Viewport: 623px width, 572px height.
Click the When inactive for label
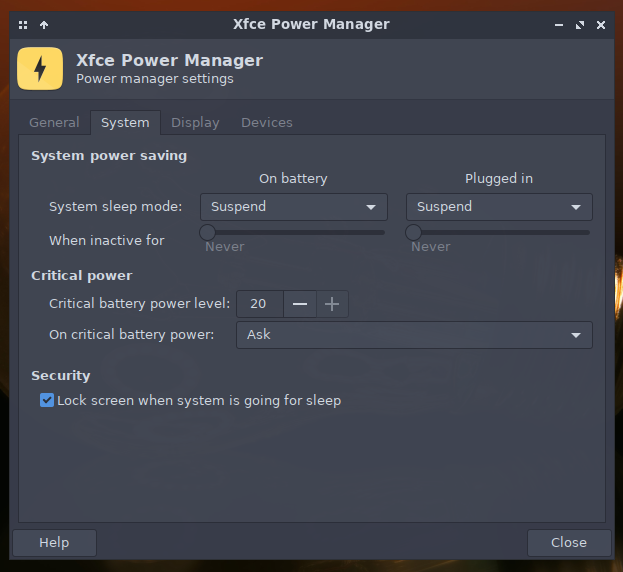[107, 241]
